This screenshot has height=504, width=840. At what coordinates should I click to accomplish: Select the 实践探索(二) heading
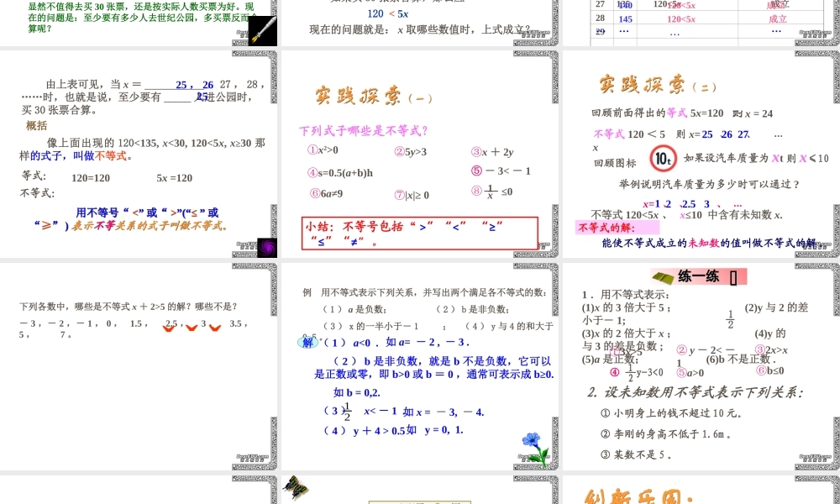[x=658, y=84]
